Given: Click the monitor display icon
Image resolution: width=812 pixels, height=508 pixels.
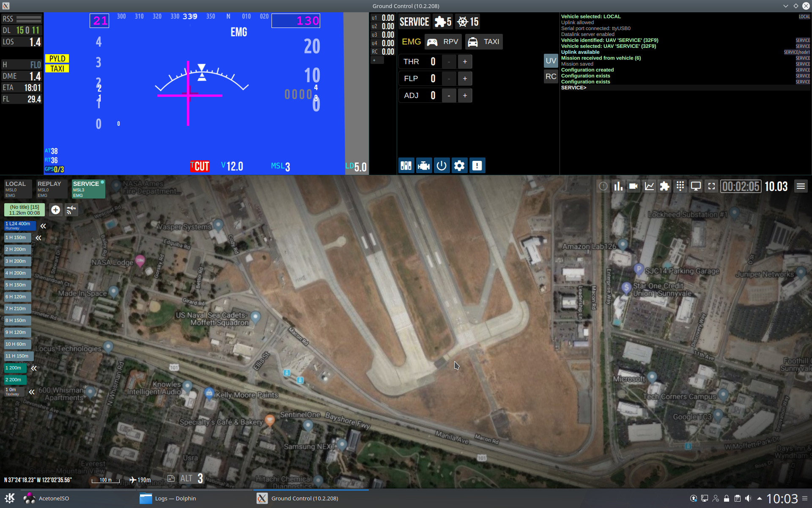Looking at the screenshot, I should (x=696, y=186).
